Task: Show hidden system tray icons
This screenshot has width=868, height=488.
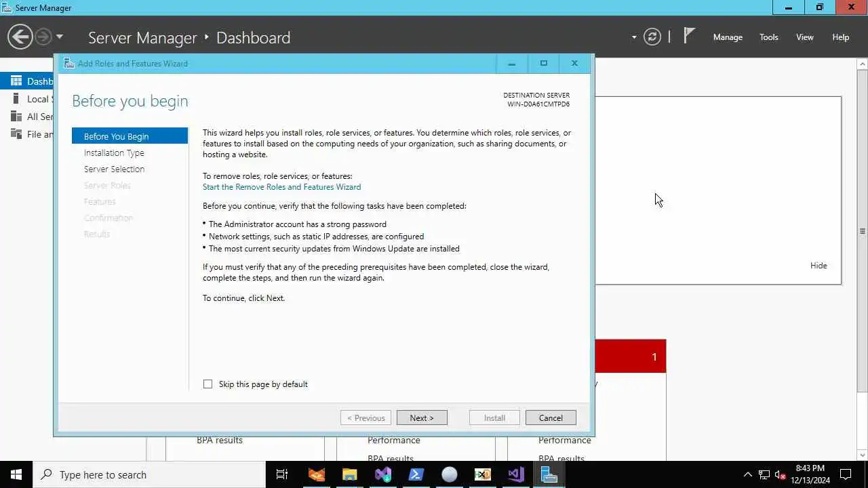Action: tap(748, 474)
